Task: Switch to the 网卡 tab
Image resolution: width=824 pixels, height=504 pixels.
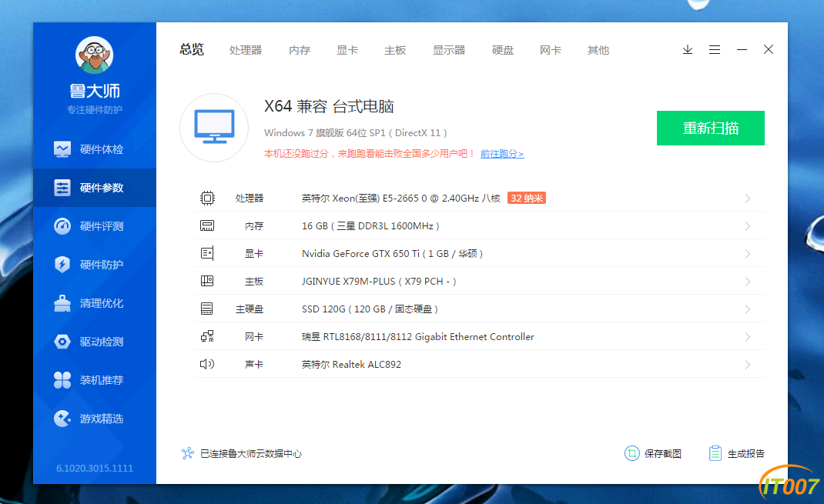Action: click(x=551, y=50)
